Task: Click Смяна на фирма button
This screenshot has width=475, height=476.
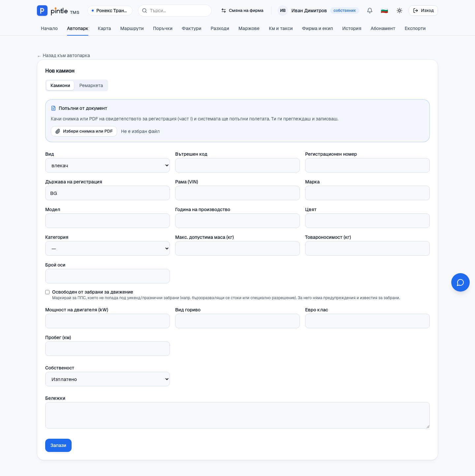Action: coord(242,11)
